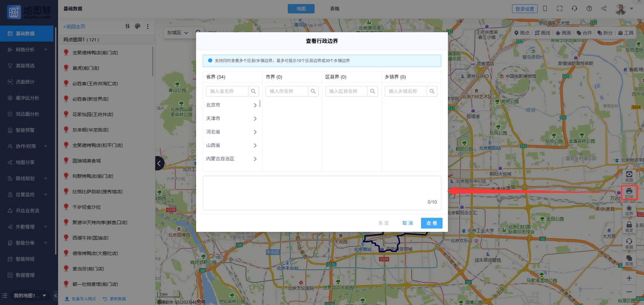644x305 pixels.
Task: Click the zoom in plus button
Action: tap(629, 278)
